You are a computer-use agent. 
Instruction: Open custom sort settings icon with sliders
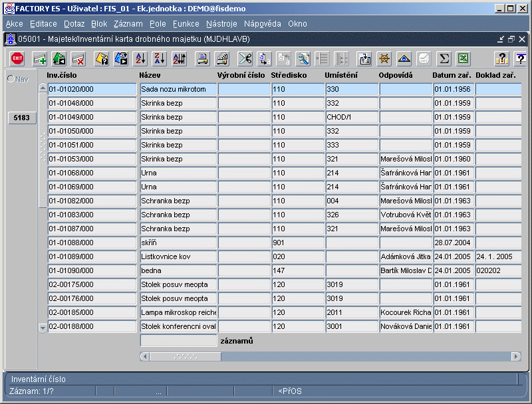click(x=180, y=59)
